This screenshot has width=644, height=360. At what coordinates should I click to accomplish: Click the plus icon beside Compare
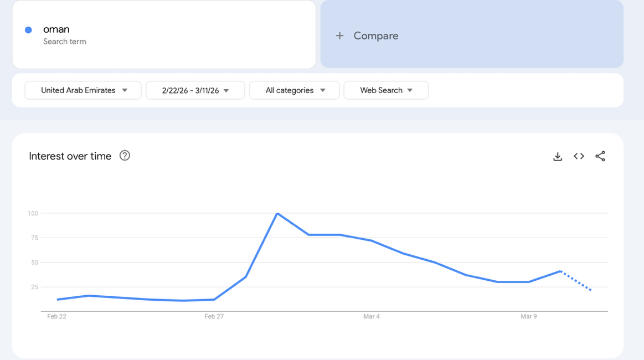[x=339, y=35]
